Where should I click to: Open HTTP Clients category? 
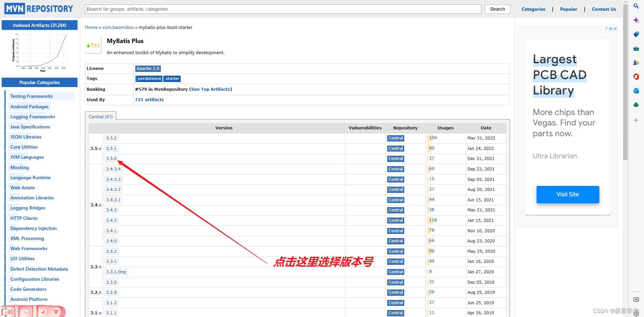pos(24,218)
